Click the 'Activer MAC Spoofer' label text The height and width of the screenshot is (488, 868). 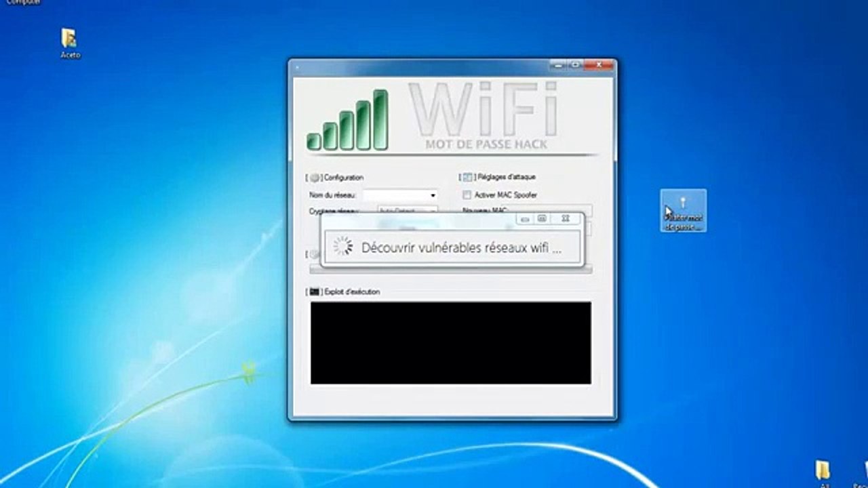pyautogui.click(x=506, y=195)
